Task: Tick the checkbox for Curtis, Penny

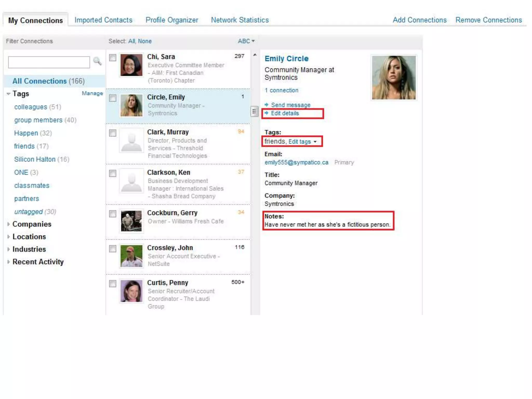Action: coord(113,284)
